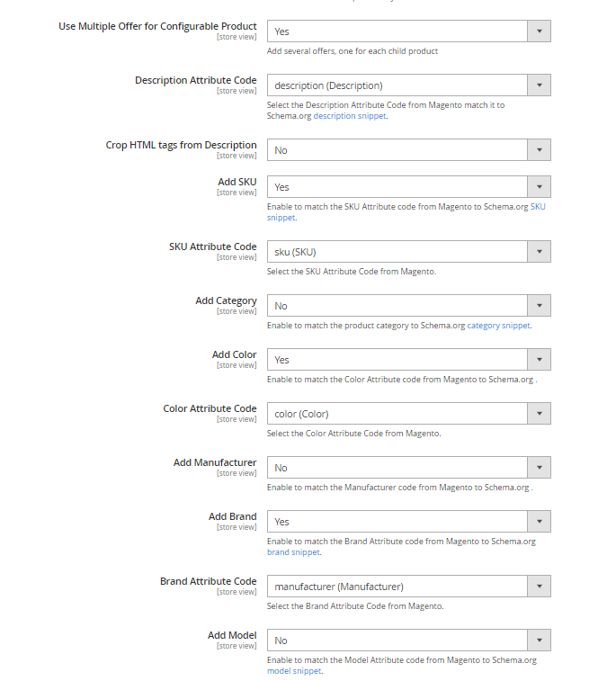Open the SKU Attribute Code dropdown
This screenshot has width=616, height=681.
[x=408, y=252]
